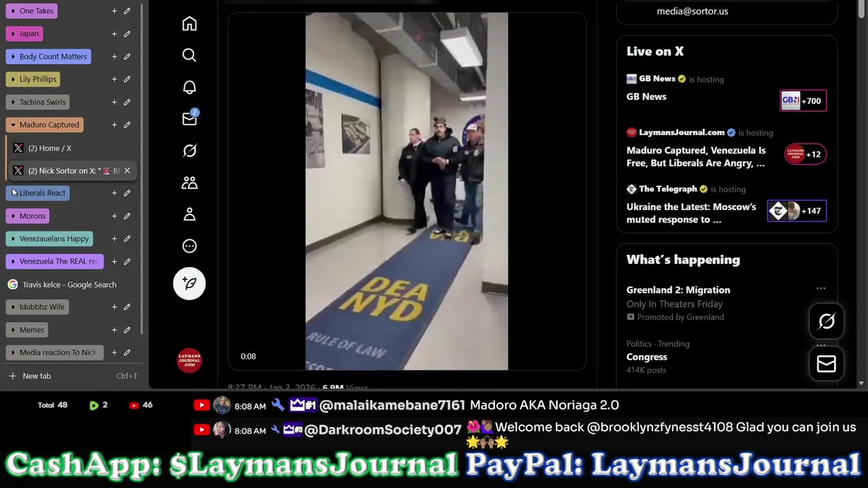Click the X page scrollbar down arrow

(x=861, y=384)
